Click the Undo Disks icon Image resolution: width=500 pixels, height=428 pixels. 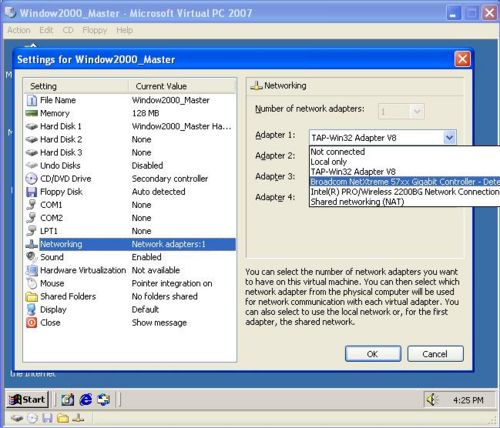[x=31, y=166]
